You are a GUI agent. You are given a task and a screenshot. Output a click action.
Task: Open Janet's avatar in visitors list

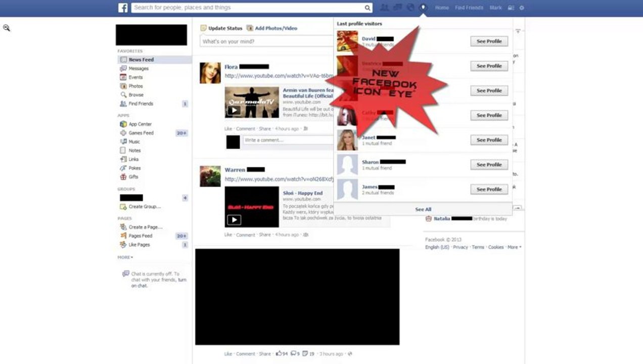click(347, 140)
